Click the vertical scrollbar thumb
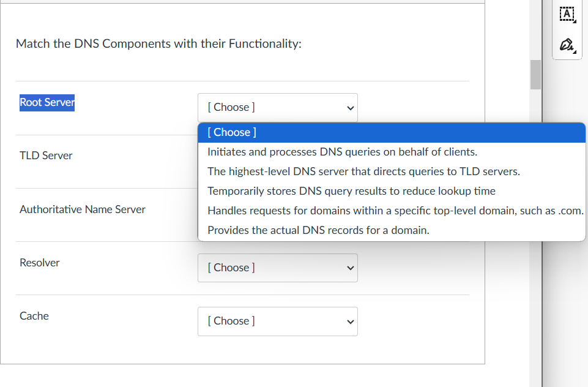 [535, 75]
